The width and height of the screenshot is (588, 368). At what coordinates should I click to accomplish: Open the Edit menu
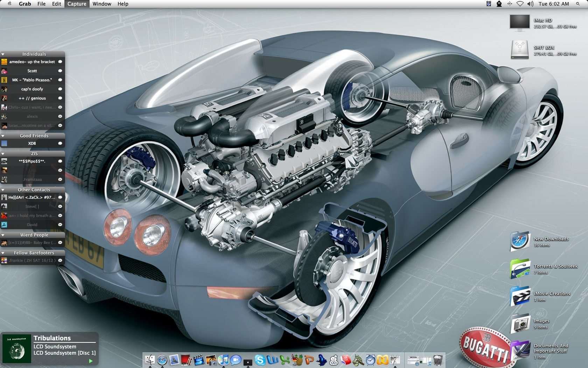(57, 4)
